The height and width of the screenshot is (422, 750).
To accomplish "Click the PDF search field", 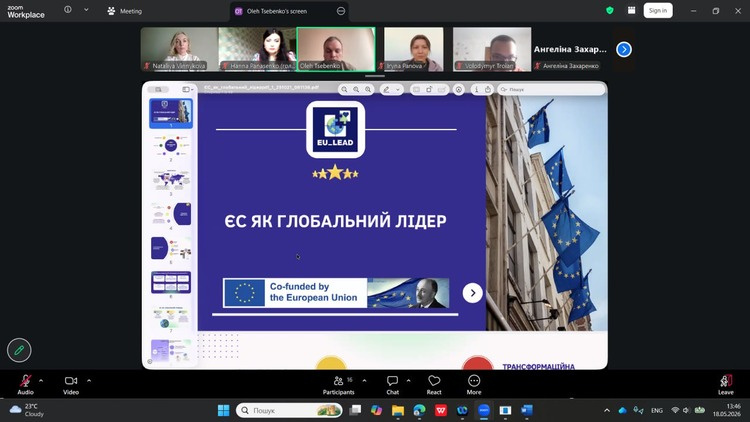I will click(551, 89).
